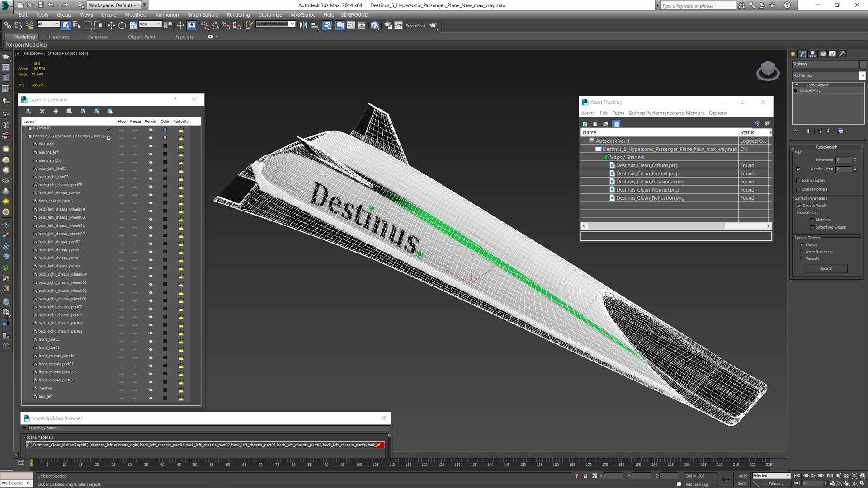Toggle the Isoline Display checkbox
Screen dimensions: 868x488
pyautogui.click(x=798, y=181)
